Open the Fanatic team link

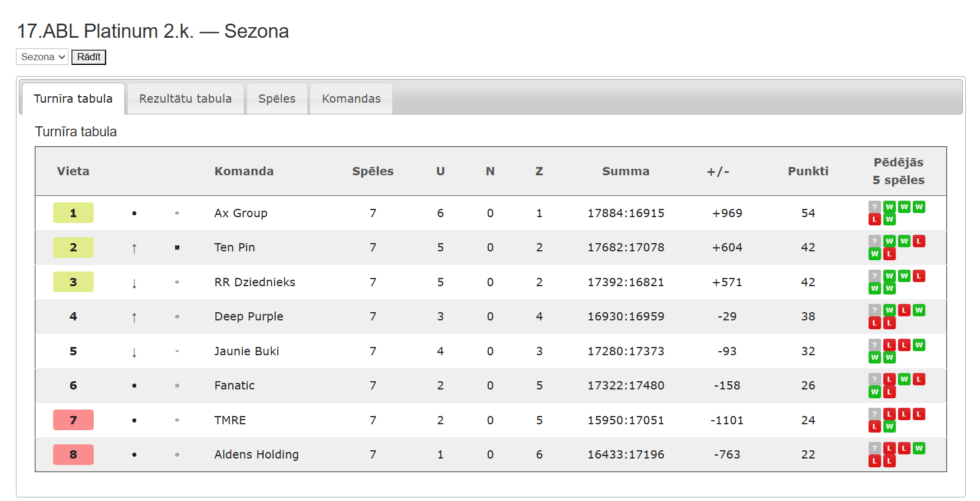[x=235, y=385]
